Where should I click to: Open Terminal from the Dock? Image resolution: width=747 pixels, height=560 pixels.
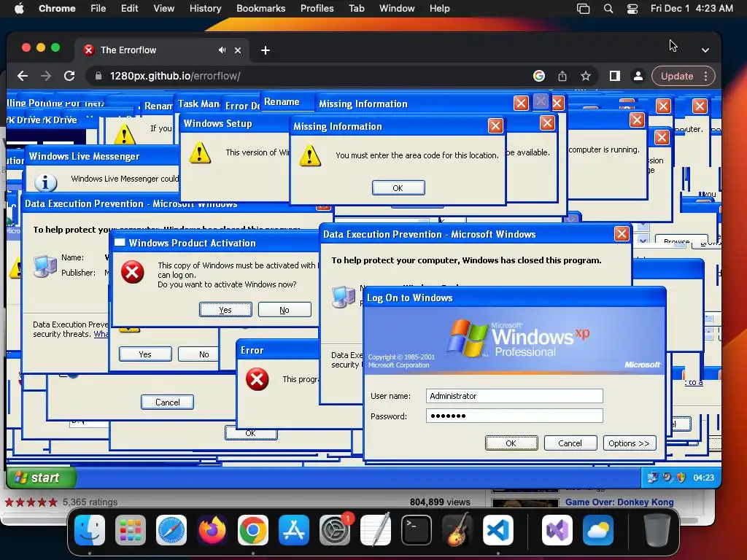click(417, 530)
